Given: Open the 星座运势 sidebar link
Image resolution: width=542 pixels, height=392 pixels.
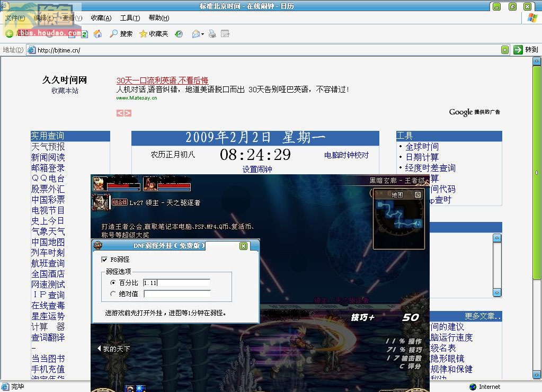Looking at the screenshot, I should click(x=48, y=316).
